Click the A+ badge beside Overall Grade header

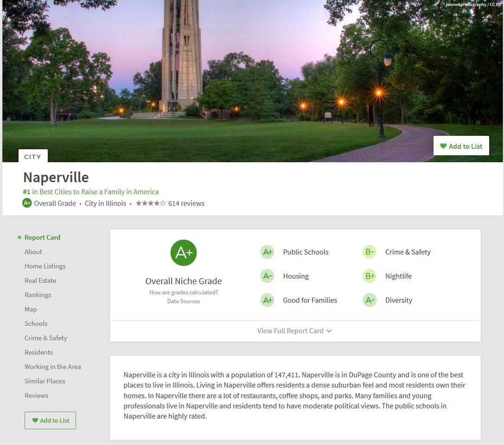pyautogui.click(x=27, y=203)
